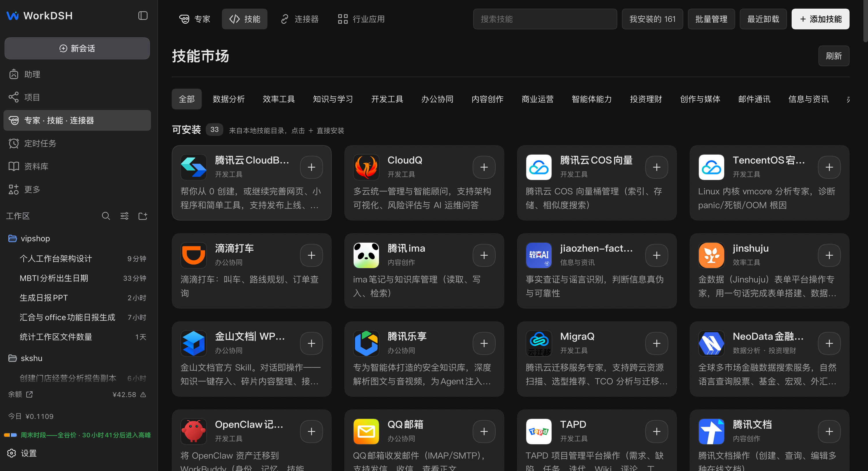Image resolution: width=868 pixels, height=471 pixels.
Task: Filter skills by 数据分析 category
Action: tap(229, 99)
